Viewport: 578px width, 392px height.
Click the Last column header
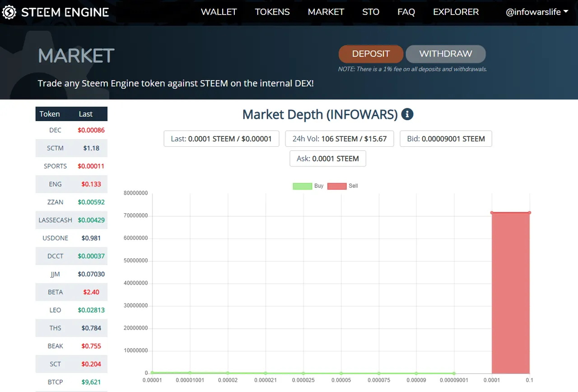click(x=86, y=114)
